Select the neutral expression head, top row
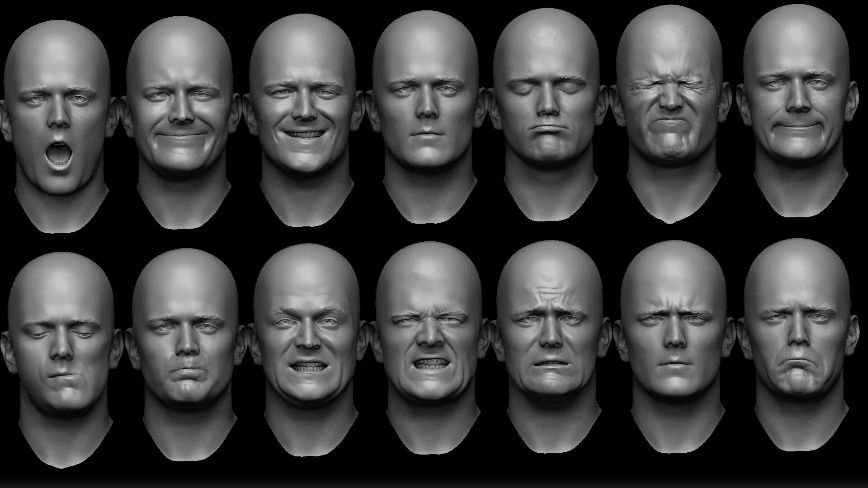Screen dimensions: 868x488 pyautogui.click(x=426, y=117)
